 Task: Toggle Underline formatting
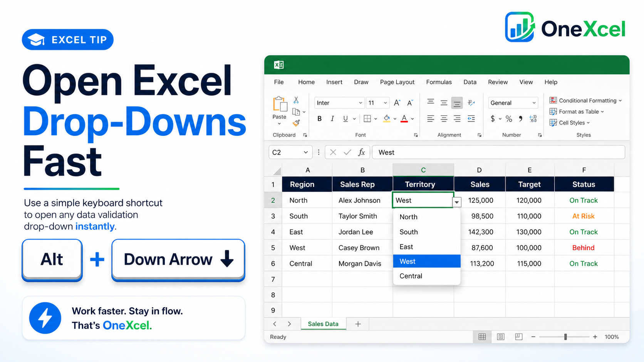pyautogui.click(x=345, y=119)
